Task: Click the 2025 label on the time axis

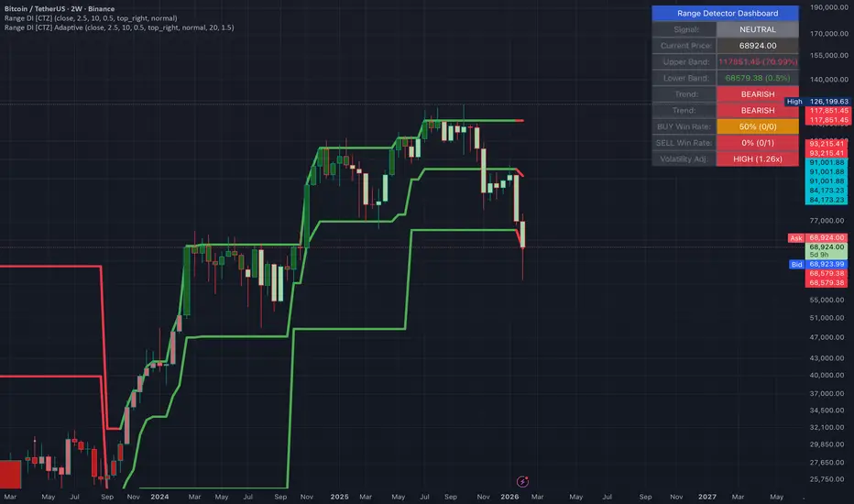Action: click(x=339, y=497)
